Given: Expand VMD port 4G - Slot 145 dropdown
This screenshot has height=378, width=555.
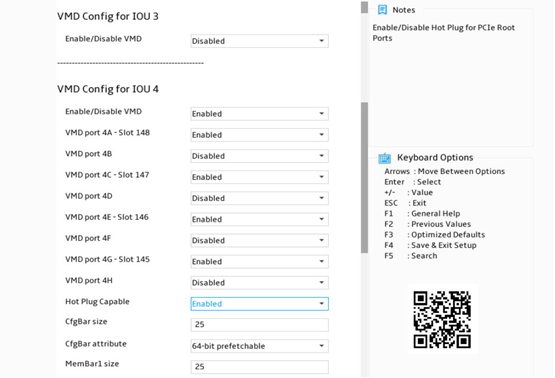Looking at the screenshot, I should tap(259, 262).
